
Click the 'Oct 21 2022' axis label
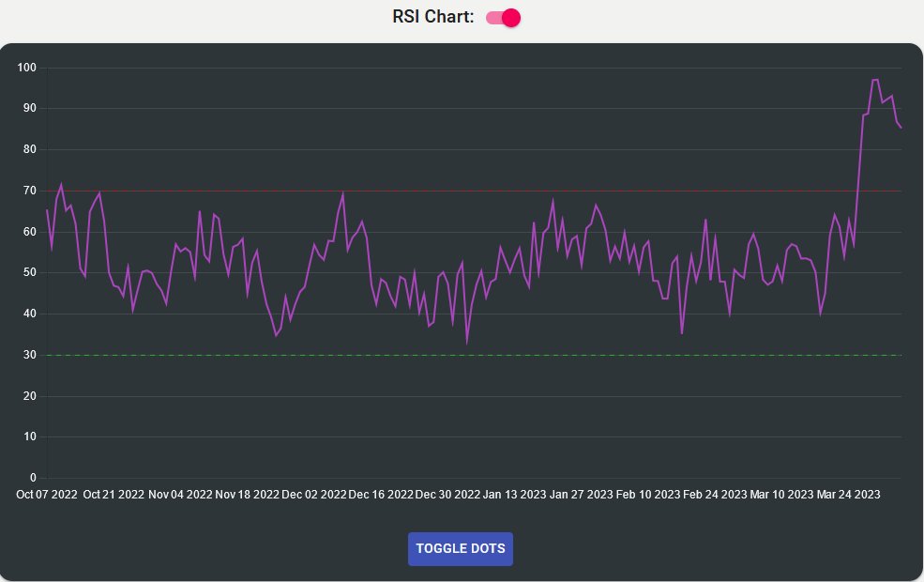114,495
